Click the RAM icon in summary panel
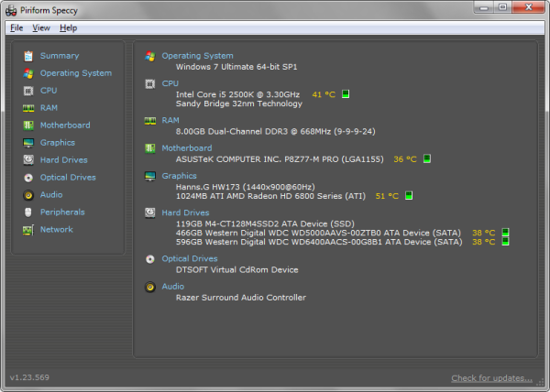Image resolution: width=550 pixels, height=392 pixels. (x=150, y=121)
